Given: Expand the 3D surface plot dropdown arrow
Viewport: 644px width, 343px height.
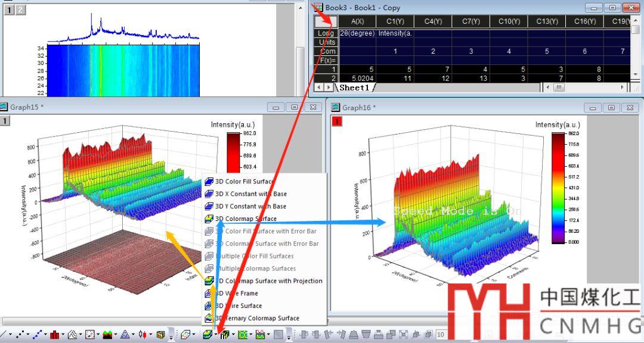Looking at the screenshot, I should click(x=215, y=335).
